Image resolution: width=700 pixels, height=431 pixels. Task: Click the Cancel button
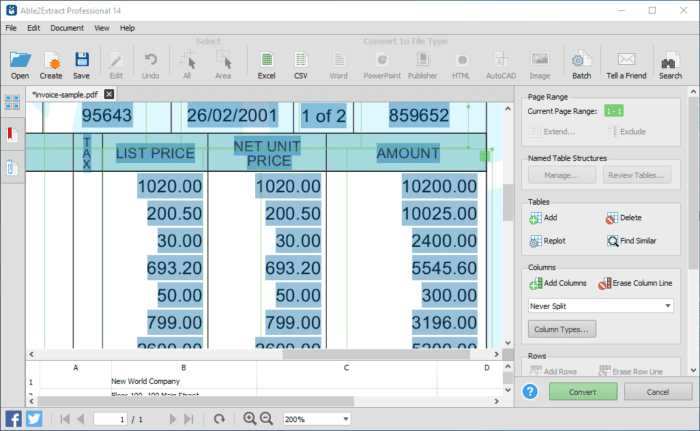pyautogui.click(x=658, y=392)
